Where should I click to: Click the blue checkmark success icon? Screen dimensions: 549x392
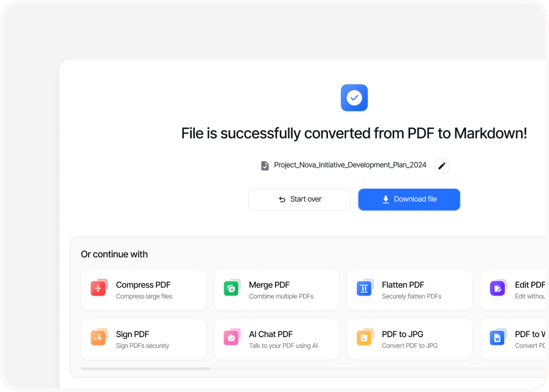(354, 98)
